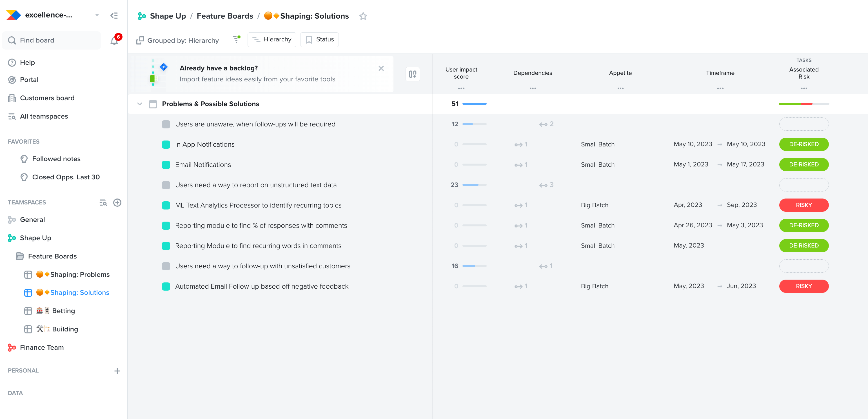Switch grouping with the Hierarchy button
Screen dimensions: 868x419
271,39
